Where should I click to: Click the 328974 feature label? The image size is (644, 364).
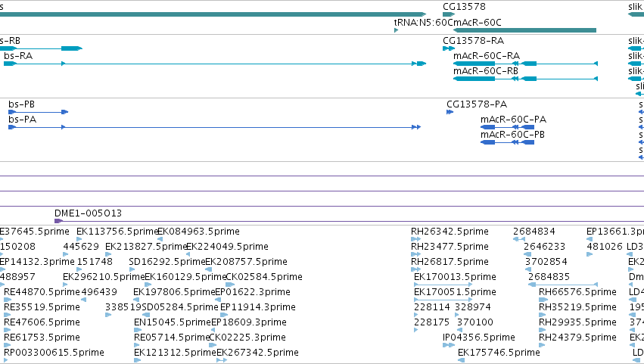(473, 307)
